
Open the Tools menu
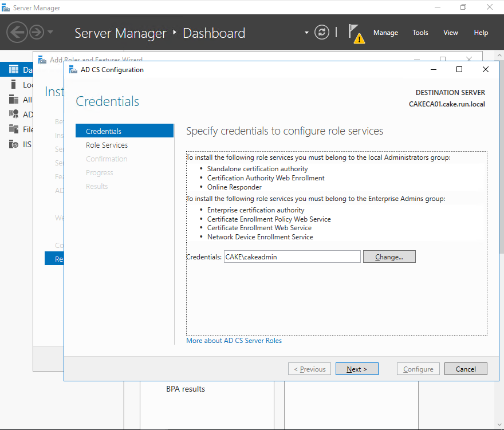tap(420, 33)
